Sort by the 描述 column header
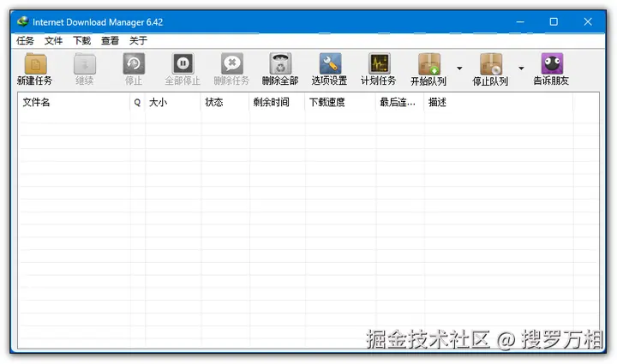Screen dimensions: 617x364 499,103
